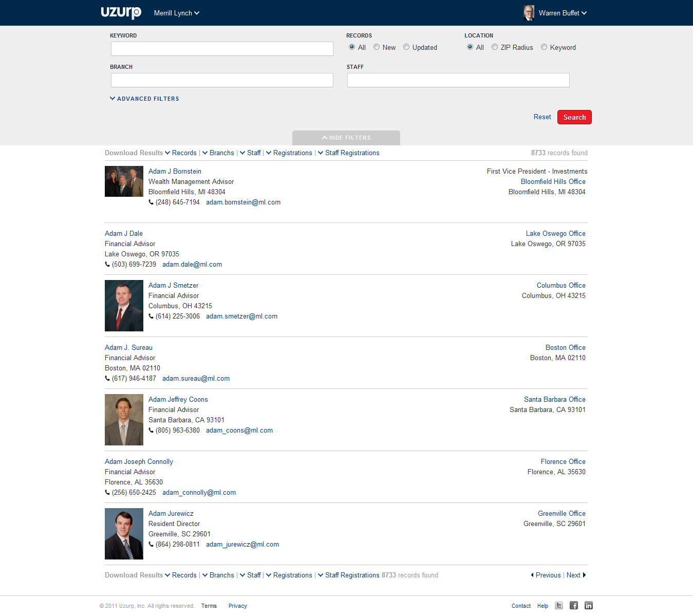Select the All location radio button
The image size is (693, 616).
tap(470, 47)
